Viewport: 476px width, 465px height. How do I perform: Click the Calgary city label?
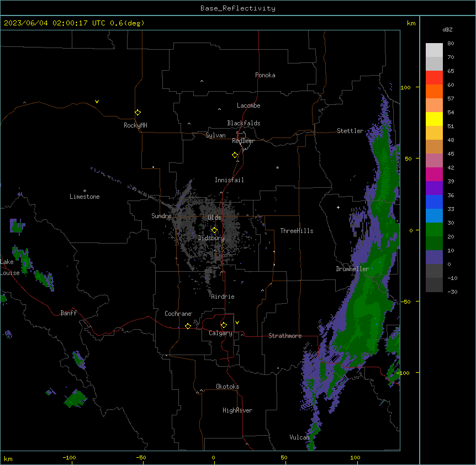tap(220, 333)
